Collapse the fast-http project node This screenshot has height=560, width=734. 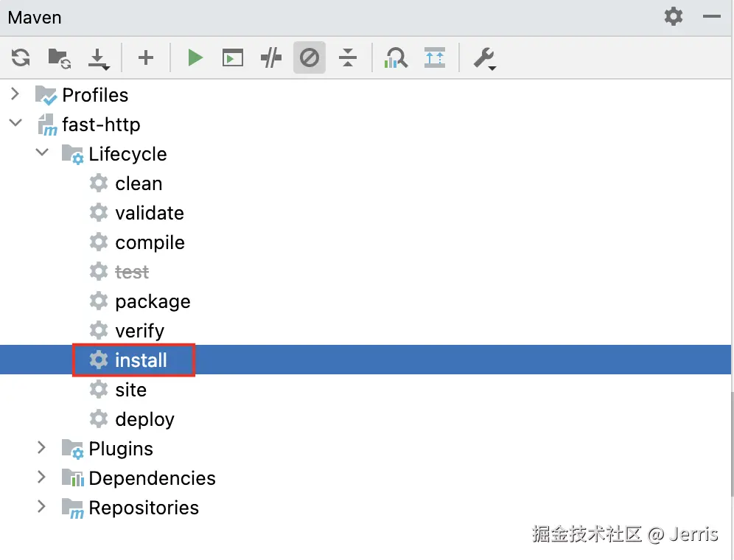15,122
